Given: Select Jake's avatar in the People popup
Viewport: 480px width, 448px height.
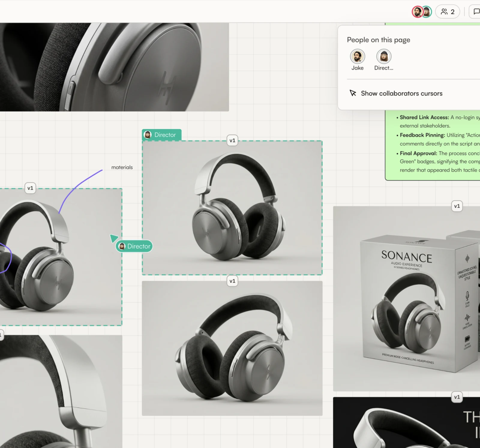Looking at the screenshot, I should 358,56.
